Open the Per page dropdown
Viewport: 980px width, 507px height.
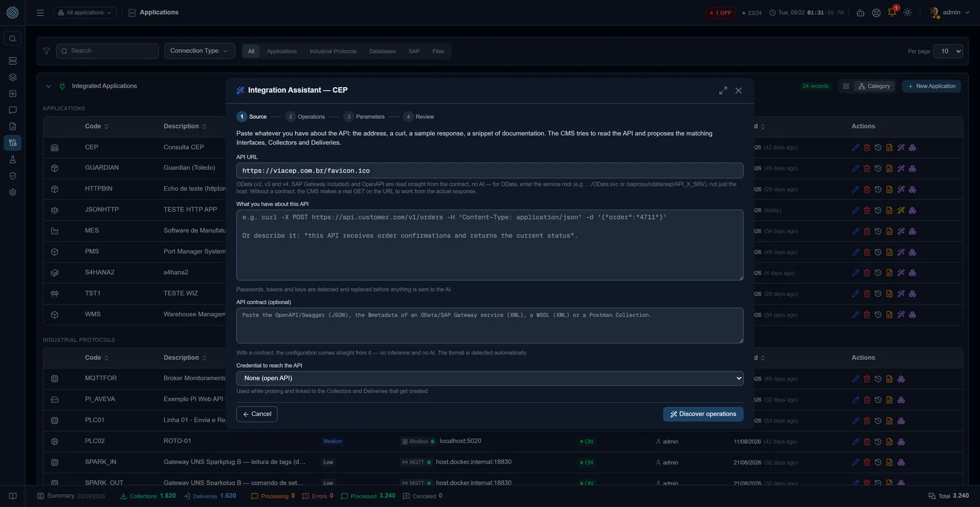tap(948, 51)
